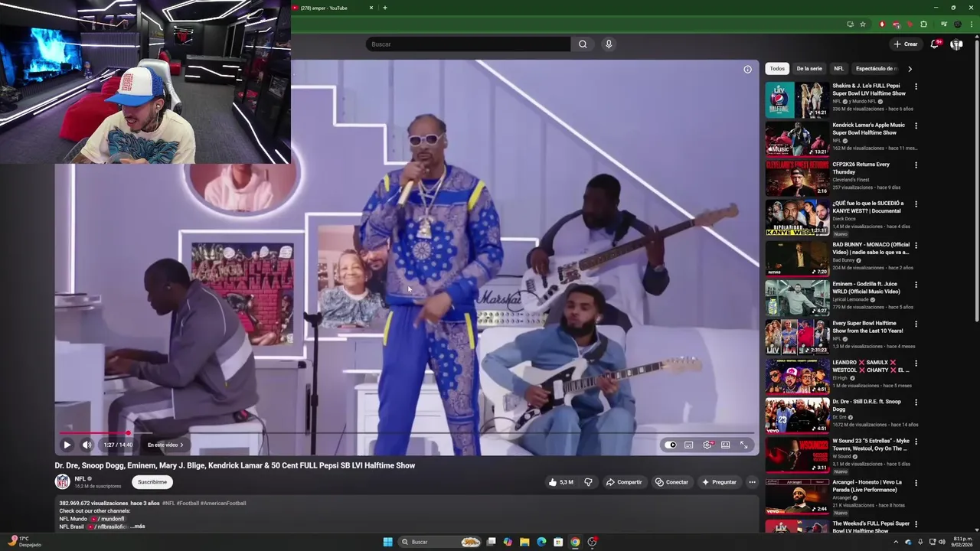Screen dimensions: 980x551
Task: Open options for CFP2K26 Returns video
Action: 916,165
